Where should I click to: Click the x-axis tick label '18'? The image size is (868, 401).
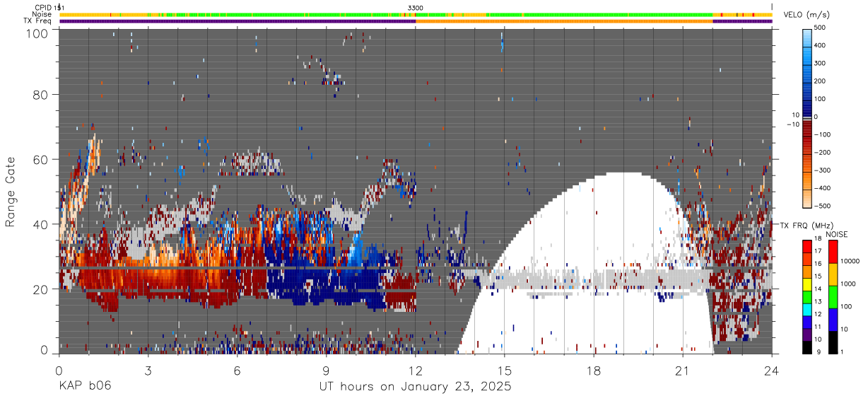[594, 371]
